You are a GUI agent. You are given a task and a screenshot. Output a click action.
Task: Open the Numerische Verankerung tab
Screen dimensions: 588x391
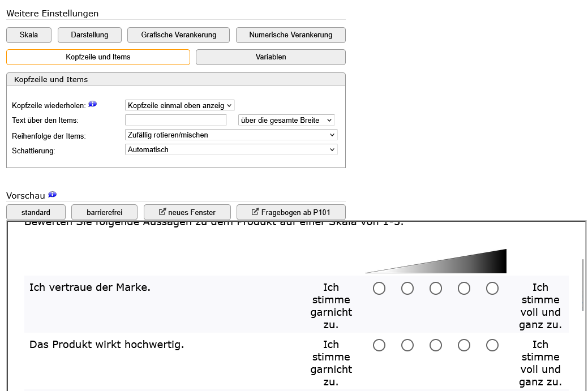click(x=291, y=35)
